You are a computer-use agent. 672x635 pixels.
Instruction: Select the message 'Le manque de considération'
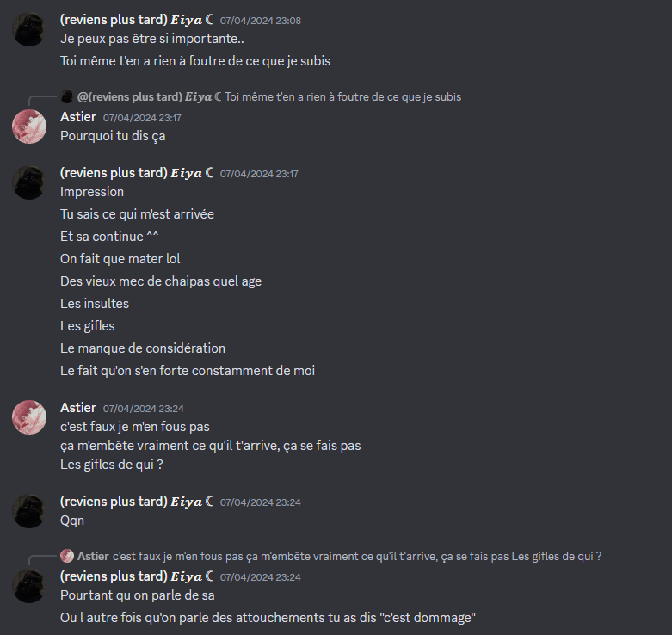click(x=143, y=348)
